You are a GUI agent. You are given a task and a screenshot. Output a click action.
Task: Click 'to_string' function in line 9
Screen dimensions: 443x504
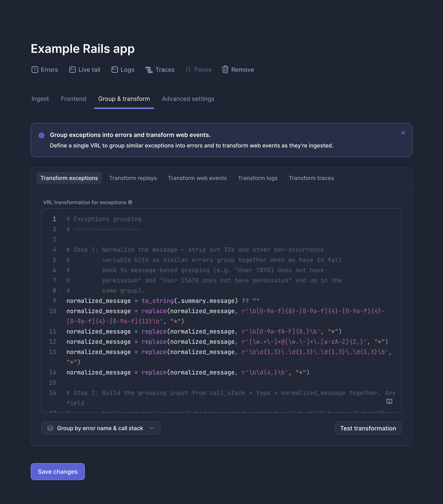click(157, 301)
